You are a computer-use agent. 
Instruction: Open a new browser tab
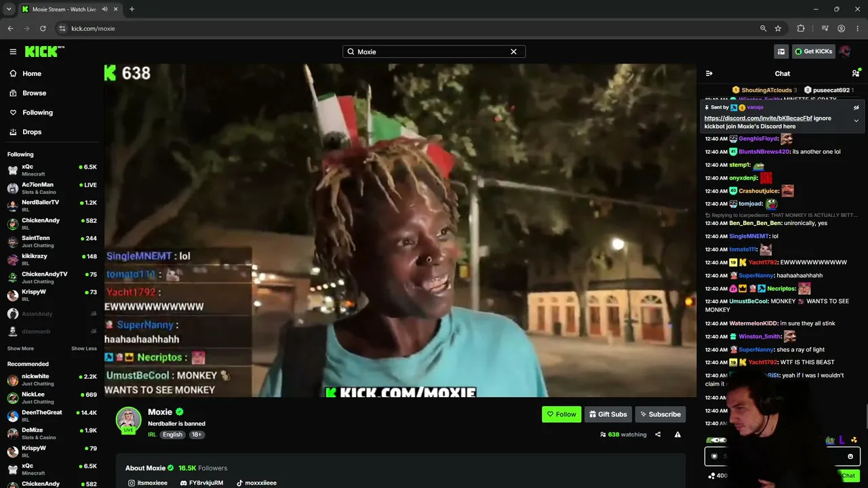pos(132,9)
